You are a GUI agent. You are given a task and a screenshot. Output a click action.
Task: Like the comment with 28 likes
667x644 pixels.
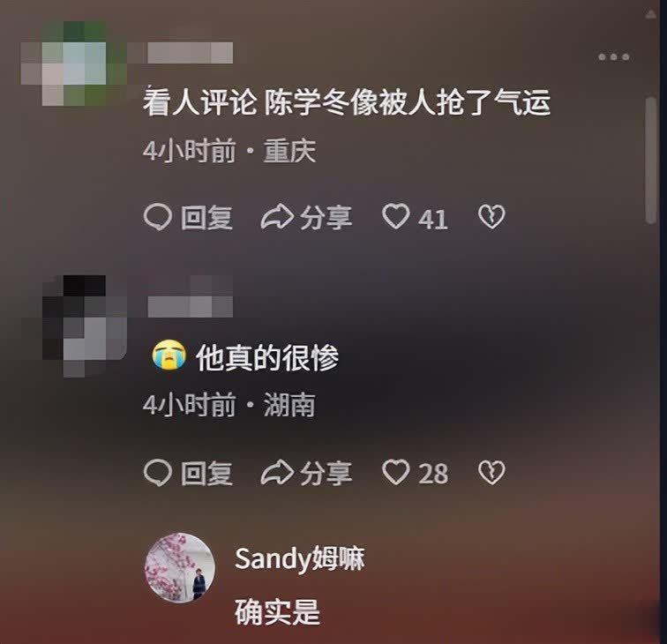pos(395,472)
